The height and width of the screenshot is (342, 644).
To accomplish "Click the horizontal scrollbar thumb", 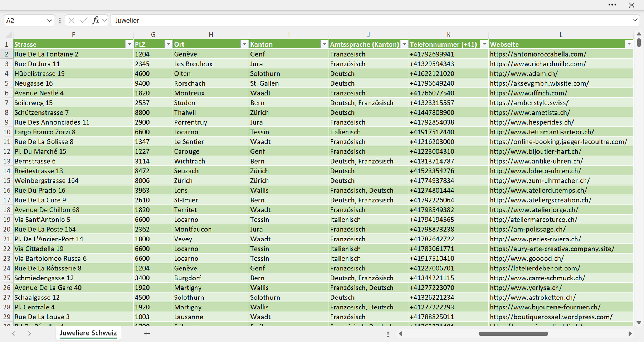I will point(513,333).
